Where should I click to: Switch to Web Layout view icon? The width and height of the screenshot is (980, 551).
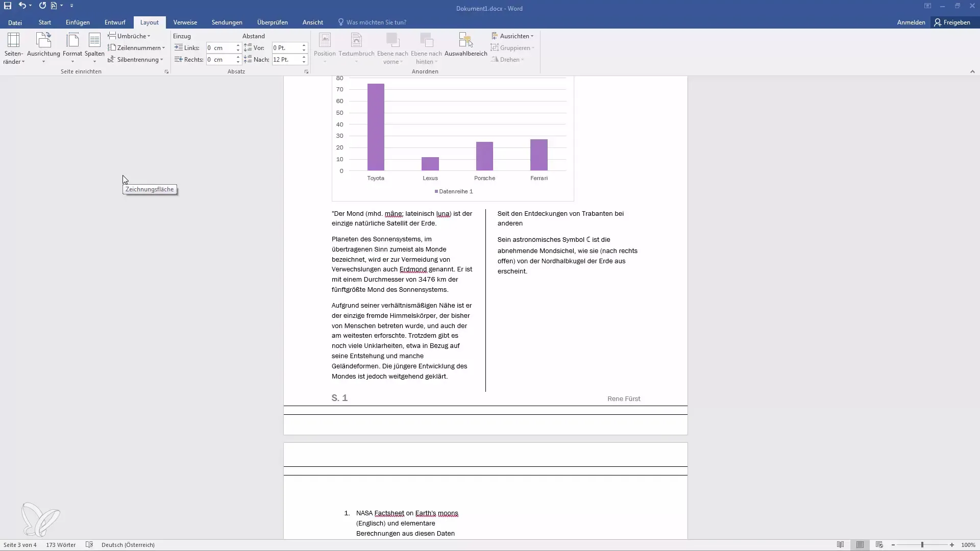(x=879, y=545)
